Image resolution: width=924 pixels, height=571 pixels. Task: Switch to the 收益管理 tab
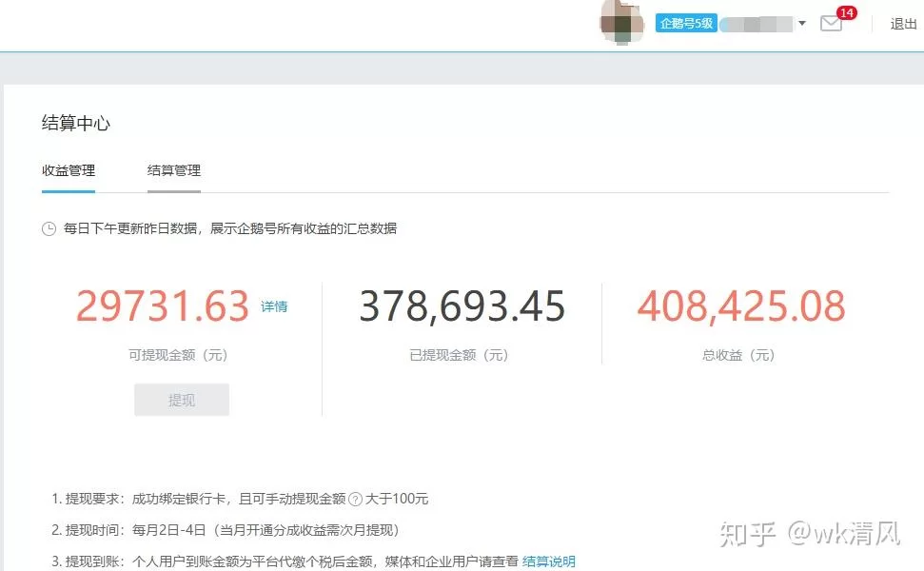[x=69, y=171]
